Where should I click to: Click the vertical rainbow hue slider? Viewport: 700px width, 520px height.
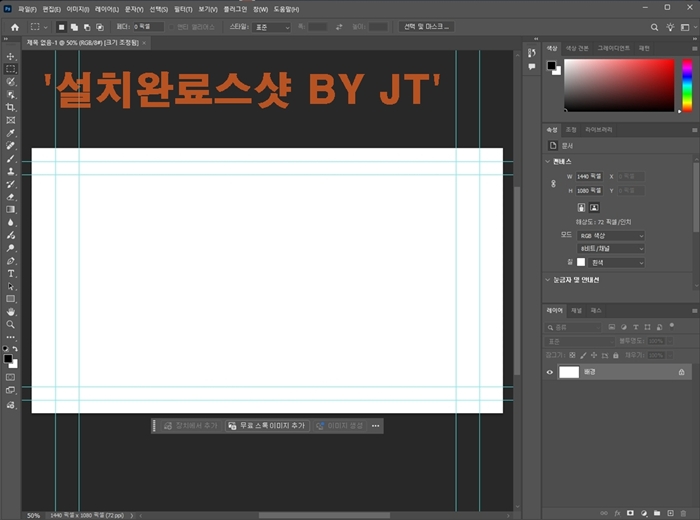point(687,85)
